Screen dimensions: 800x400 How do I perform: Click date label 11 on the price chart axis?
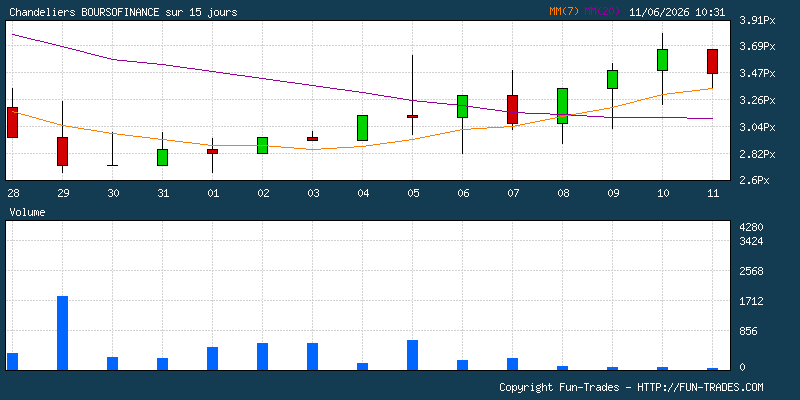click(x=713, y=193)
